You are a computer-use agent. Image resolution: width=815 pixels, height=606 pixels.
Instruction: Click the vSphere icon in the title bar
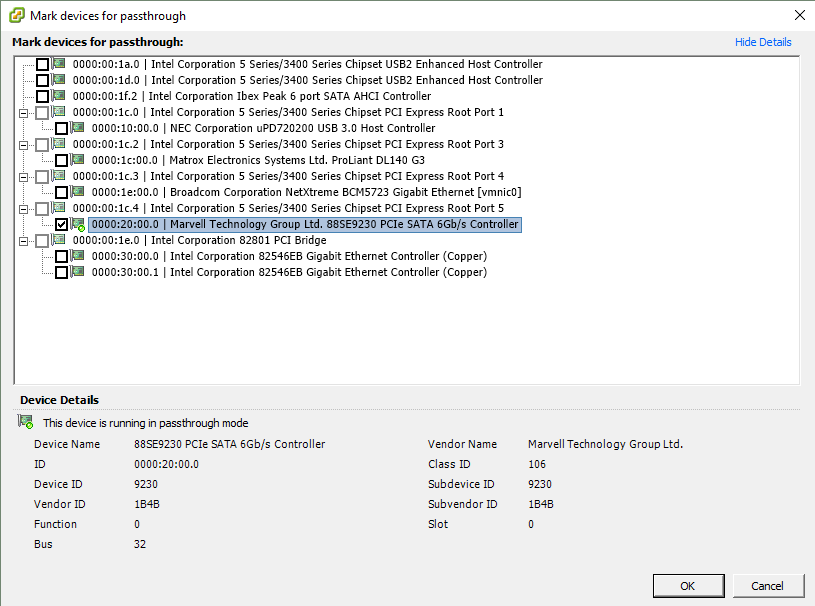[17, 15]
